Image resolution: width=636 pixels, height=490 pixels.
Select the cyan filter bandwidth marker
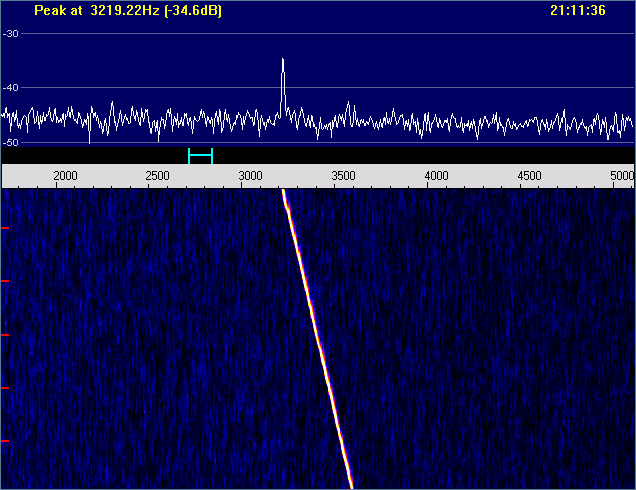coord(200,156)
